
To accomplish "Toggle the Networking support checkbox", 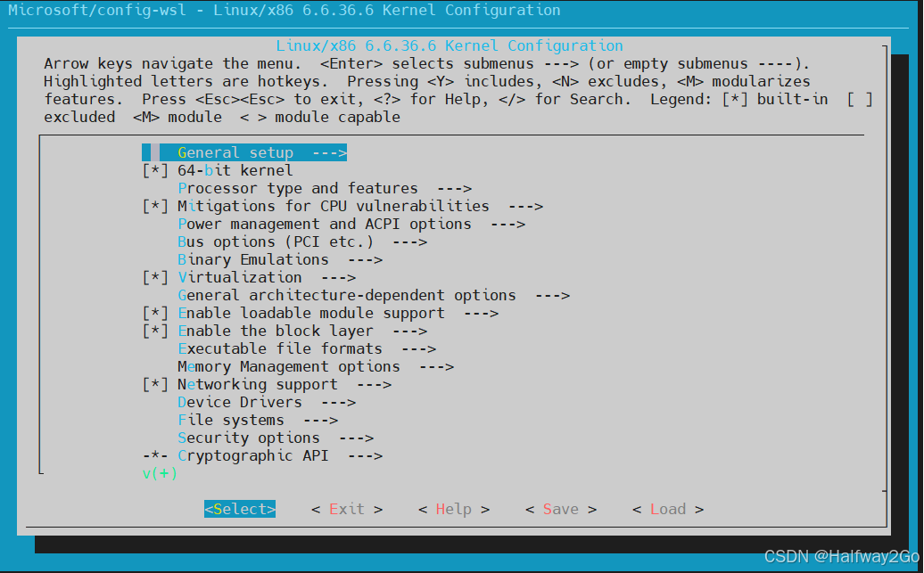I will point(155,385).
